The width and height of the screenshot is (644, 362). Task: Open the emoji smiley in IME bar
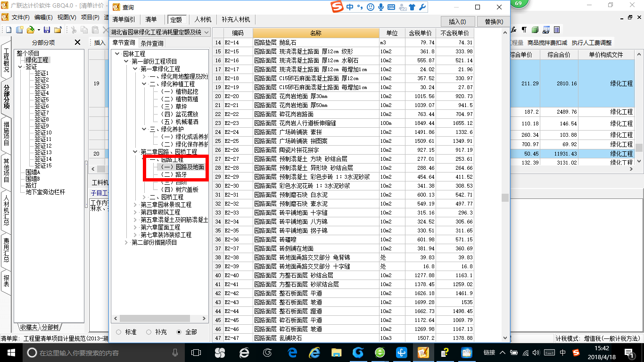(371, 7)
